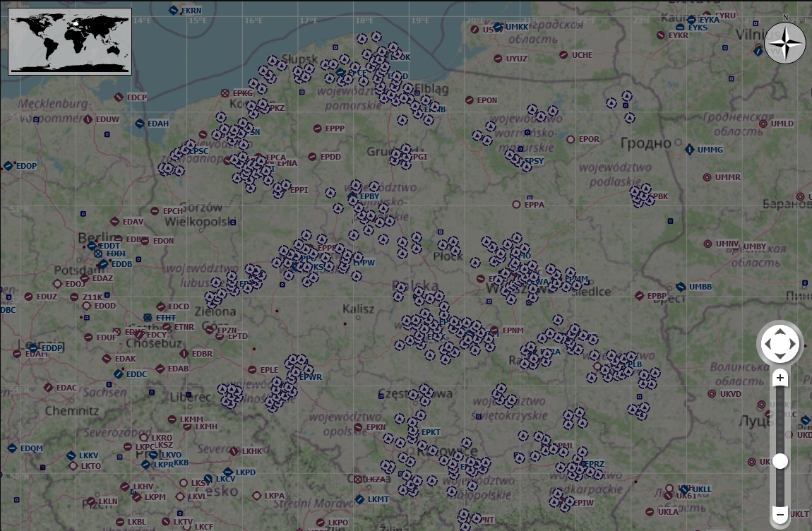The width and height of the screenshot is (812, 531).
Task: Select the EDAH airport marker
Action: click(x=140, y=124)
